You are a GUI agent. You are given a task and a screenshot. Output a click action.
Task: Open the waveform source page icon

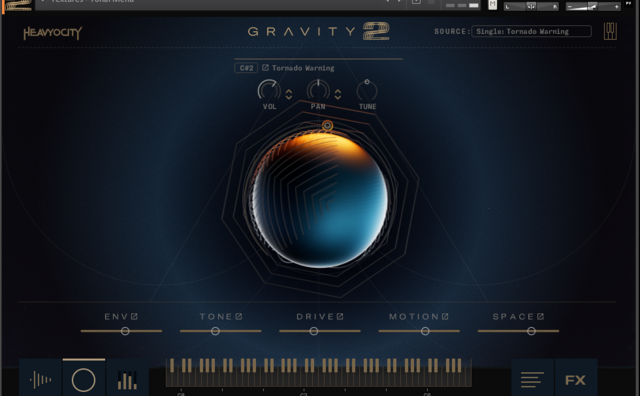click(40, 379)
